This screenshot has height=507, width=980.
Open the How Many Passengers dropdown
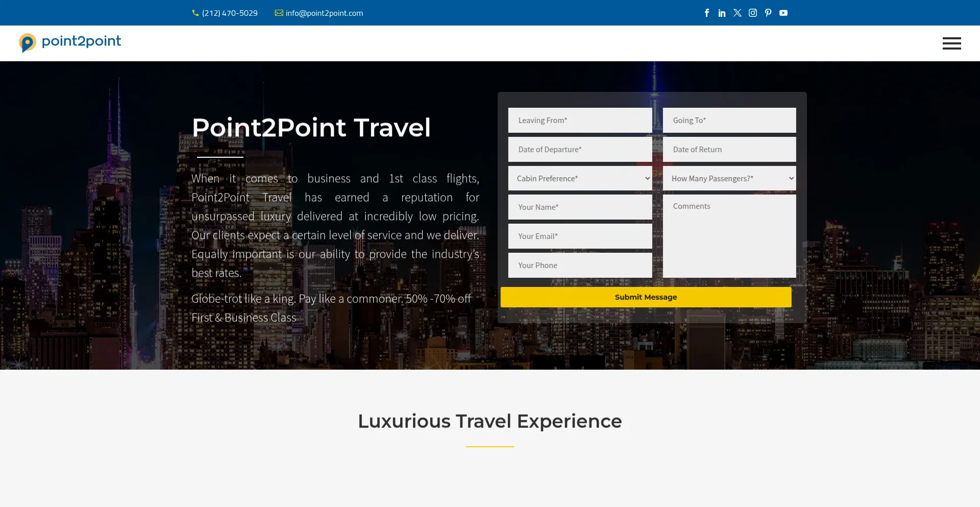coord(729,178)
